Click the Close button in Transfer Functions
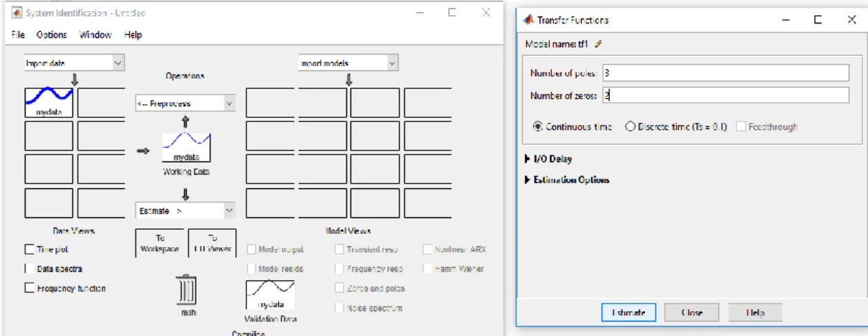The image size is (868, 336). [x=692, y=313]
